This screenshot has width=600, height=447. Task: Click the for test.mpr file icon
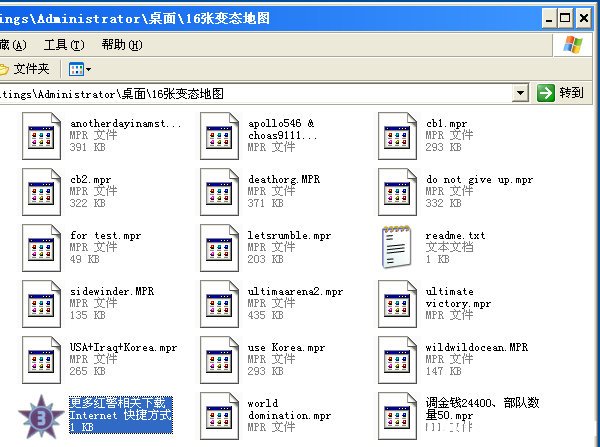coord(41,248)
